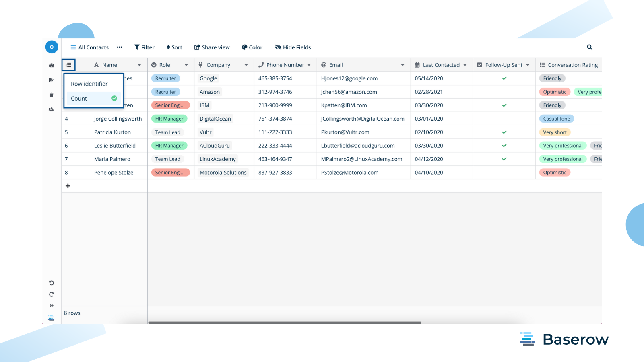Click the Hide Fields button

293,47
